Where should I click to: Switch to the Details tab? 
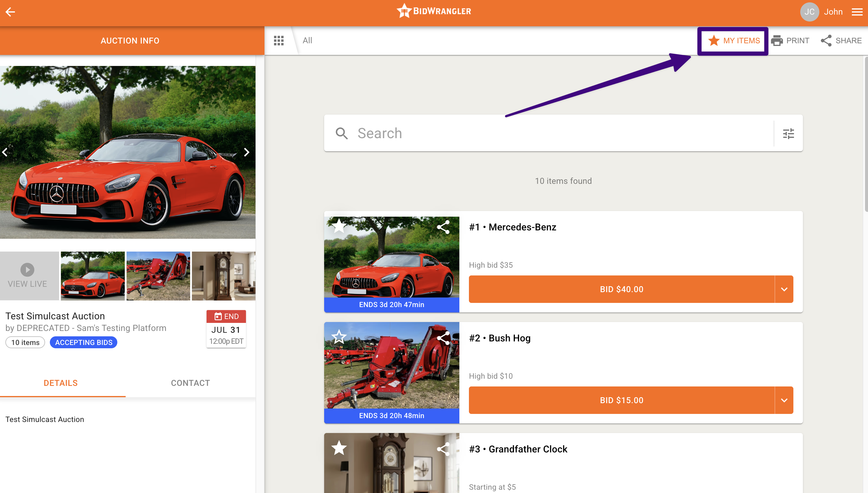click(61, 383)
